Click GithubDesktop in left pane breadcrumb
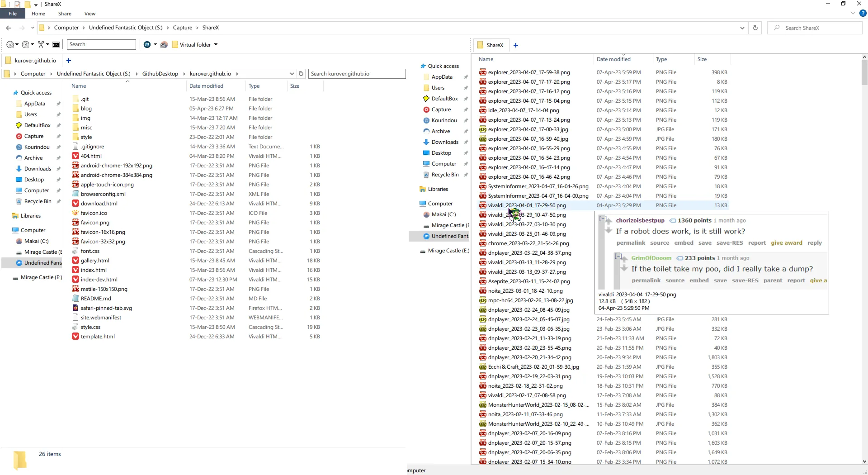868x475 pixels. pyautogui.click(x=160, y=74)
